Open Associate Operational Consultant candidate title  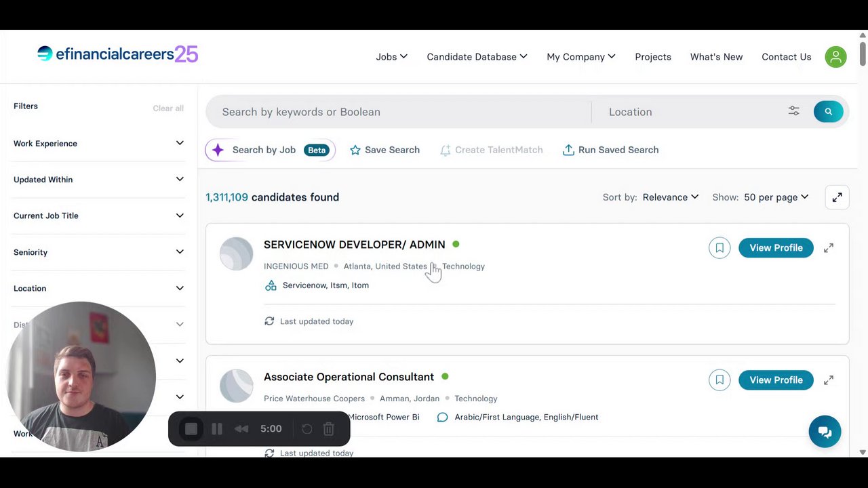pyautogui.click(x=349, y=377)
